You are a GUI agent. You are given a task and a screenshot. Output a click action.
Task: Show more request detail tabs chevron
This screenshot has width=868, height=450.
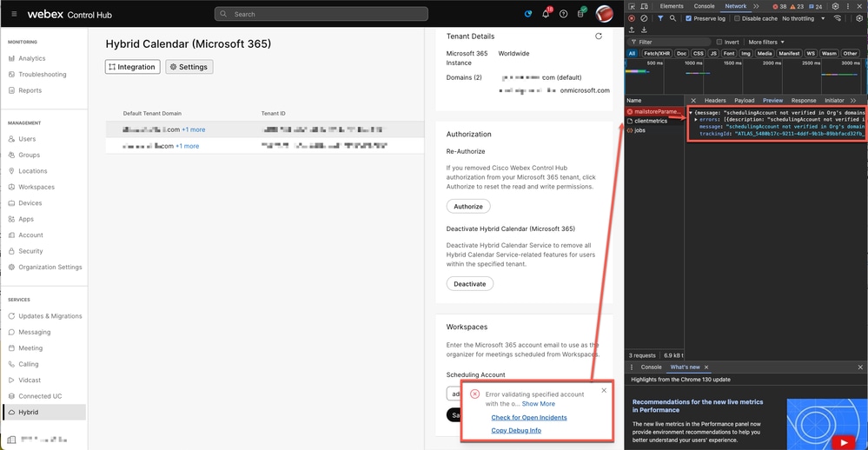[x=853, y=100]
